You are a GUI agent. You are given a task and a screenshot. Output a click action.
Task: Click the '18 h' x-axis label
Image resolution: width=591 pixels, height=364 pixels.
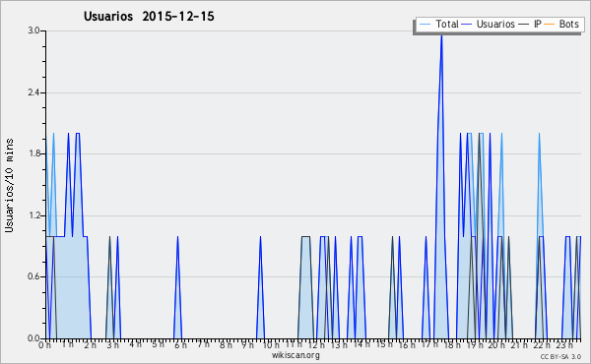pyautogui.click(x=452, y=345)
